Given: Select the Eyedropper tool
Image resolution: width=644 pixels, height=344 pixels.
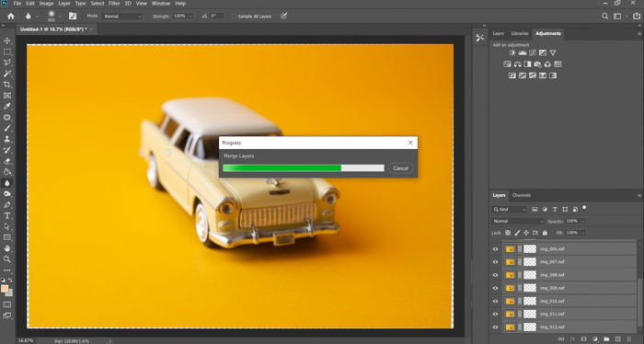Looking at the screenshot, I should point(7,107).
